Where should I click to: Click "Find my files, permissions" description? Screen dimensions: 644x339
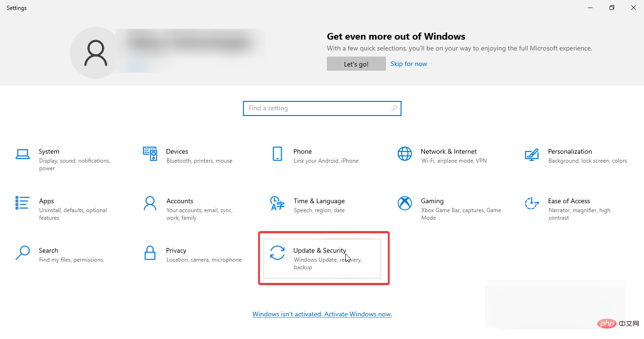[x=71, y=260]
